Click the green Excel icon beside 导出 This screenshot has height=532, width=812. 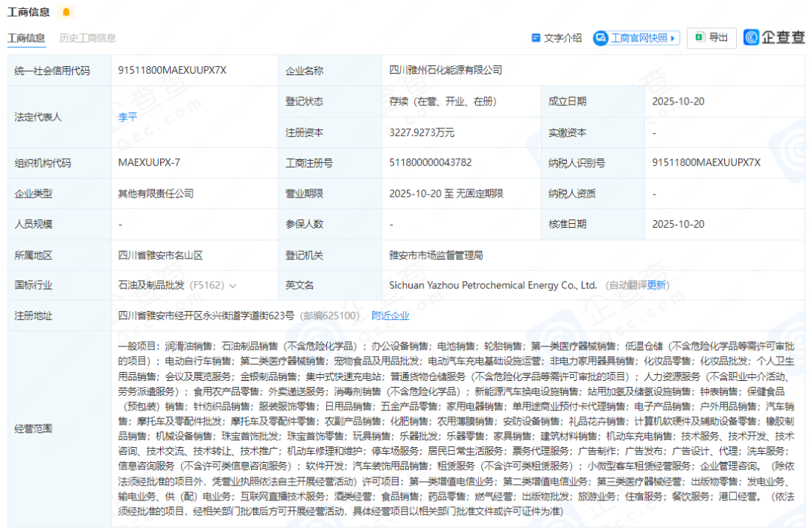[699, 38]
